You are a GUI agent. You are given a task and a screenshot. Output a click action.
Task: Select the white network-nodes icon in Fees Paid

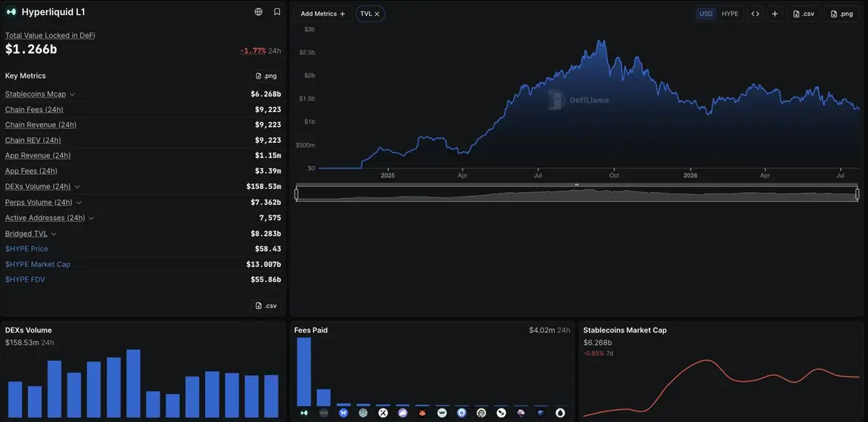382,413
